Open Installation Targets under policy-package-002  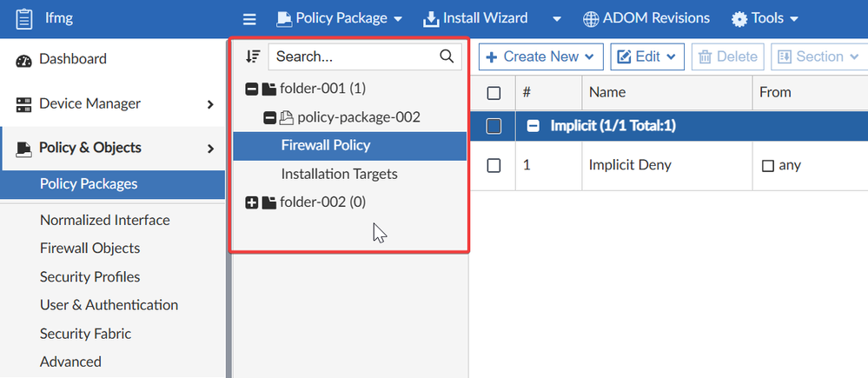(x=339, y=174)
